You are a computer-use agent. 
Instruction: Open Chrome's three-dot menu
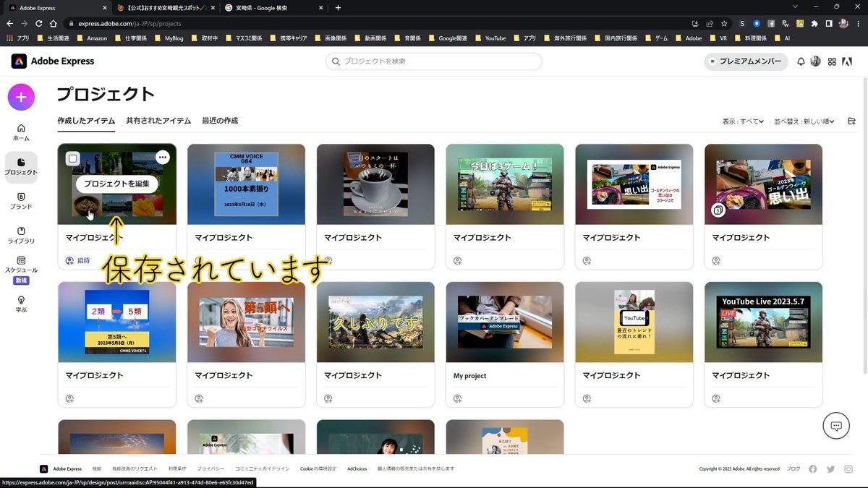[x=858, y=23]
